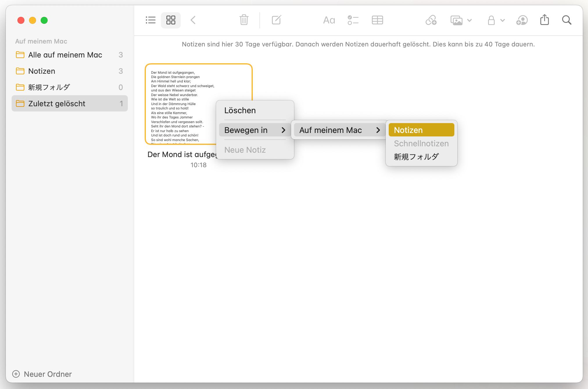Create a new note with compose icon
Screen dimensions: 588x389
click(x=276, y=20)
